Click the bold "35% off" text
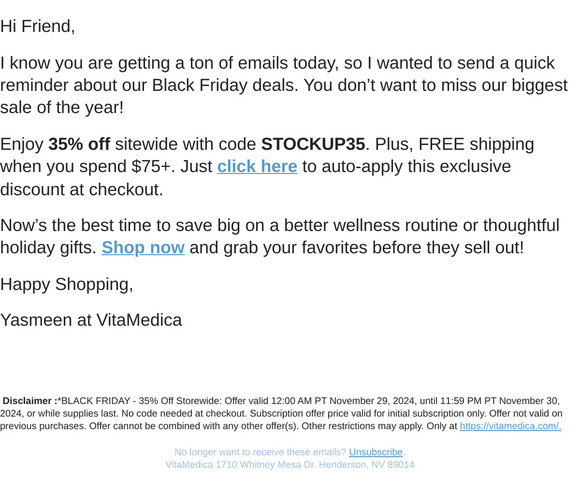Screen dimensions: 580x491 point(79,144)
